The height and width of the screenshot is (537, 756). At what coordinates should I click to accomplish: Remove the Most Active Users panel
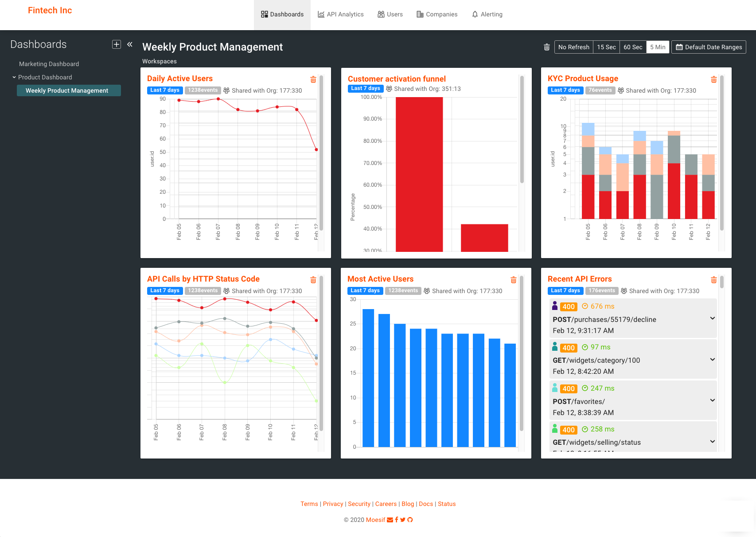click(x=514, y=280)
